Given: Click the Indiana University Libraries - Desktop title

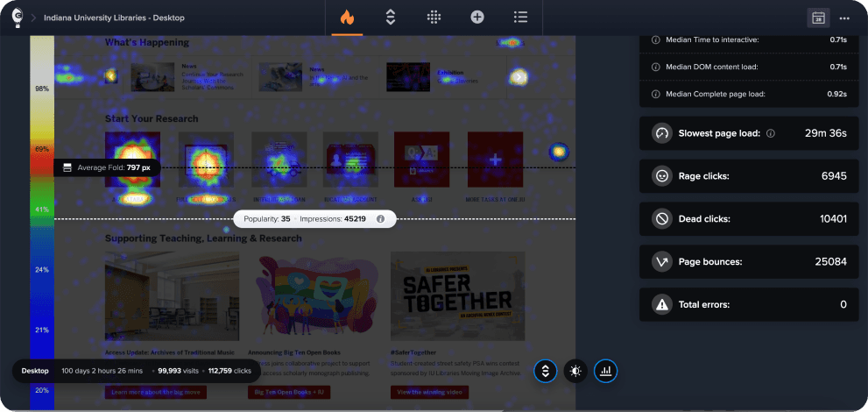Looking at the screenshot, I should [115, 18].
